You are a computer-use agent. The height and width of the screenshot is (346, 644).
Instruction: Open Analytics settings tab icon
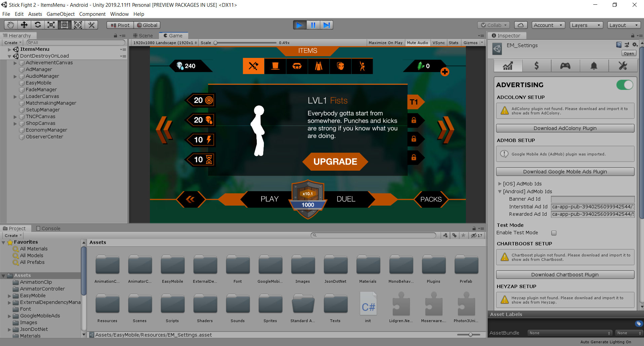(508, 66)
